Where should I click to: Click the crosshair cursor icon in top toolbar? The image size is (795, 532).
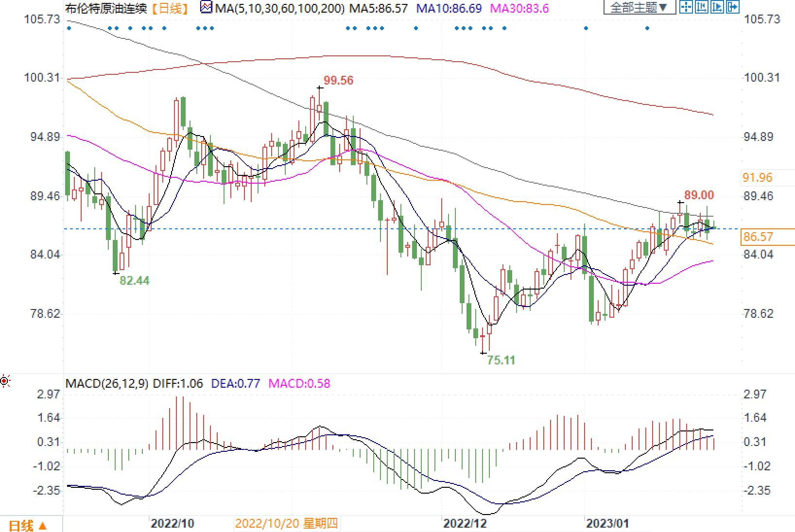(686, 7)
